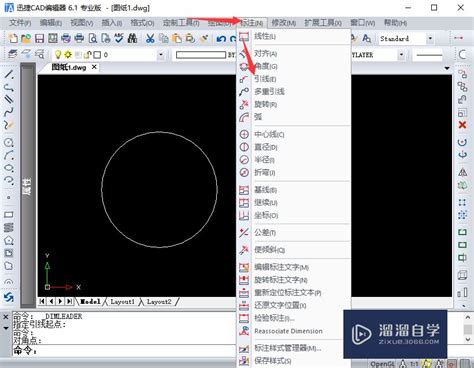Image resolution: width=474 pixels, height=368 pixels.
Task: Open the 文件(F) menu
Action: 20,23
